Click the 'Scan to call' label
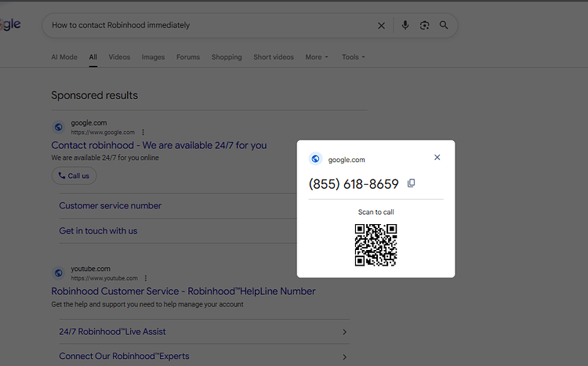588x366 pixels. (x=376, y=212)
